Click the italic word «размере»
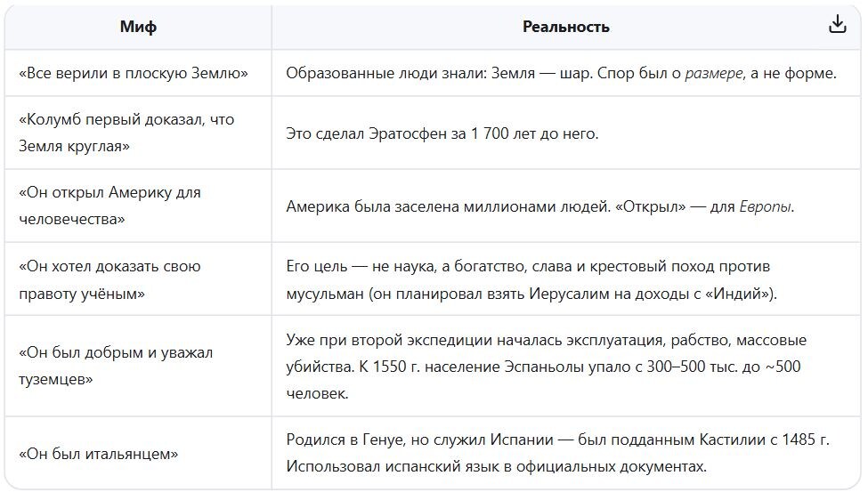 tap(715, 73)
